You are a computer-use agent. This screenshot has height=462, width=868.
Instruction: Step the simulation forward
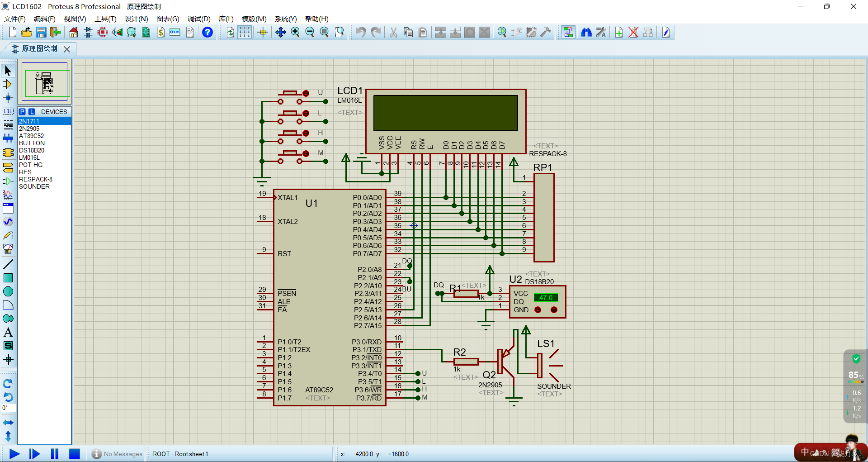click(34, 454)
